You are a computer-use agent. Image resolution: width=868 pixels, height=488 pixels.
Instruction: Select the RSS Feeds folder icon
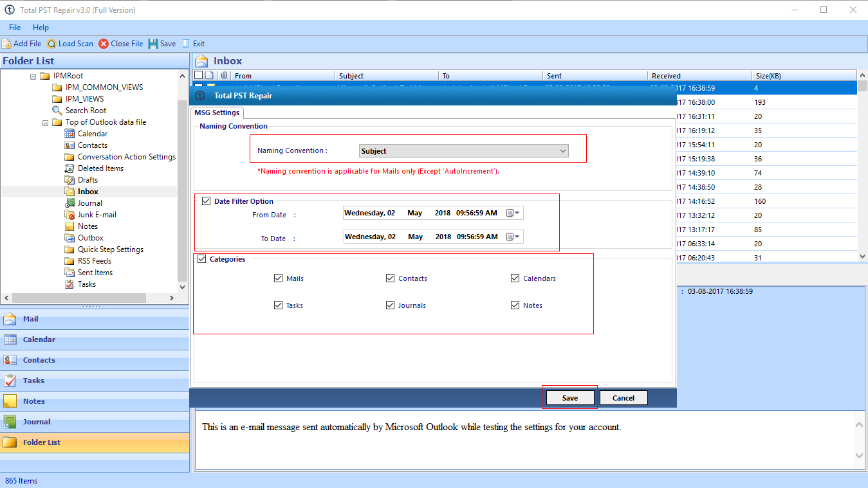69,261
